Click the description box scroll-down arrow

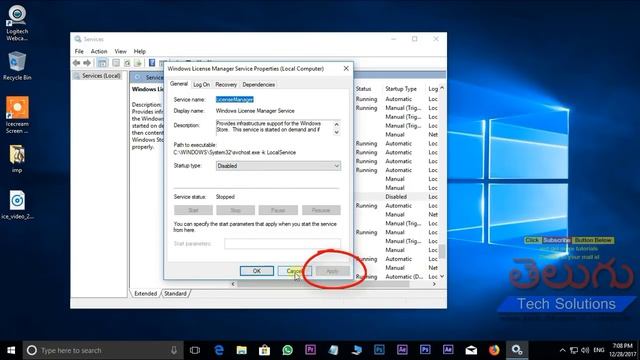click(x=337, y=132)
